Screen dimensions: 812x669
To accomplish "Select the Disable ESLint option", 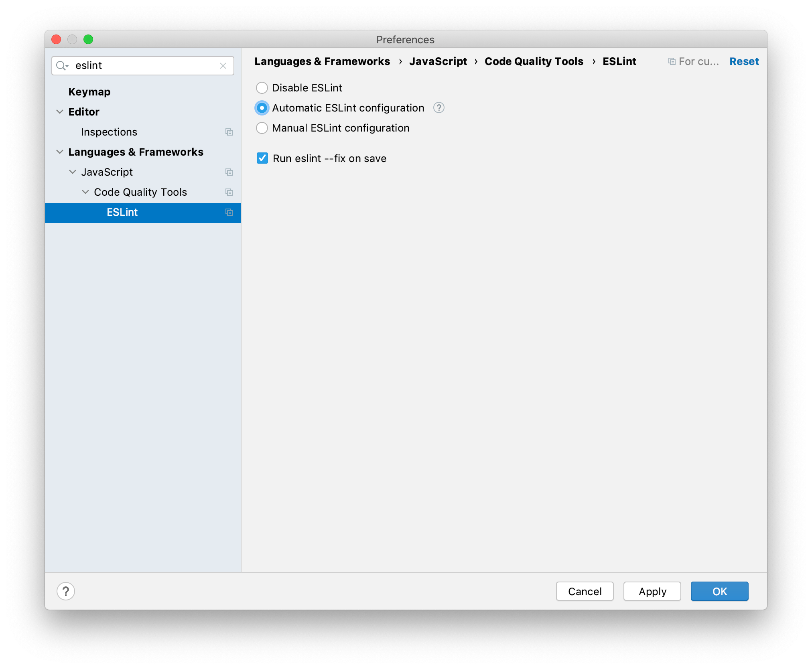I will click(x=262, y=87).
